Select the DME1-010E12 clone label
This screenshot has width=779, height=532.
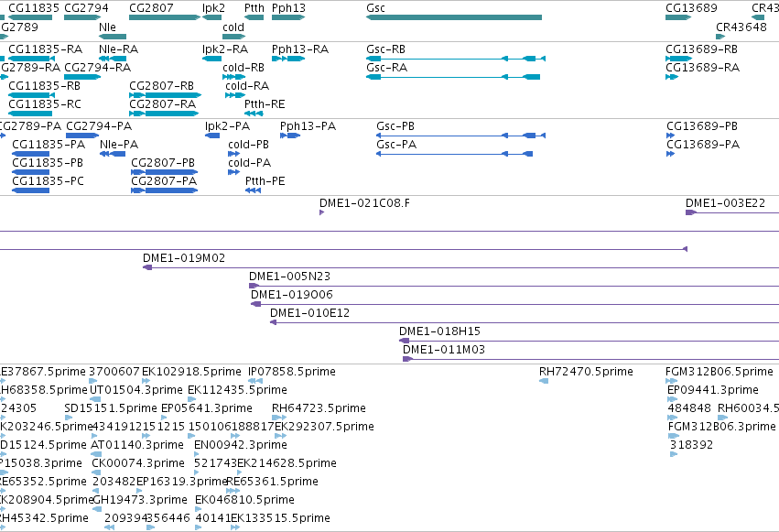tap(310, 313)
